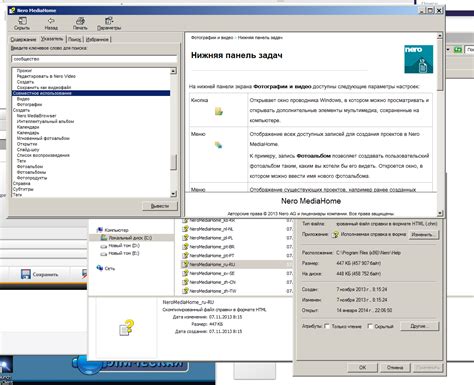Open the Сеть network icon
Image resolution: width=474 pixels, height=385 pixels.
(x=100, y=268)
